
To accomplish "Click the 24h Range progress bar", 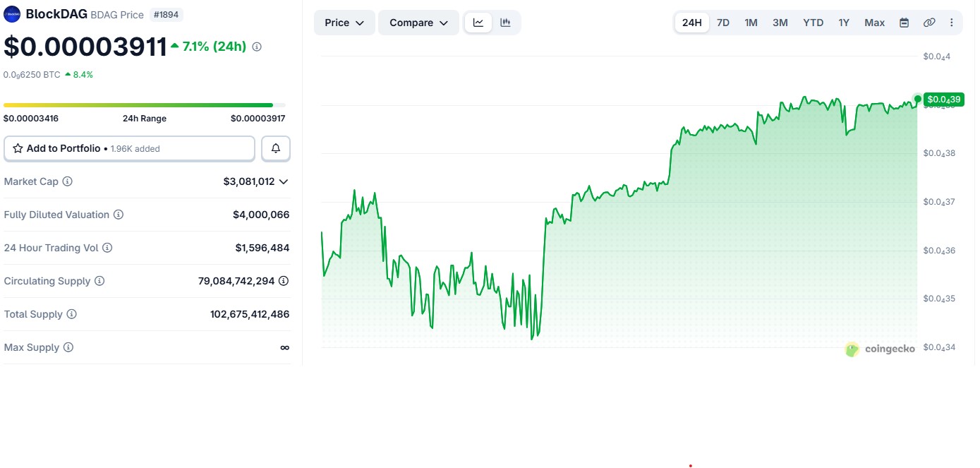I will (x=145, y=105).
